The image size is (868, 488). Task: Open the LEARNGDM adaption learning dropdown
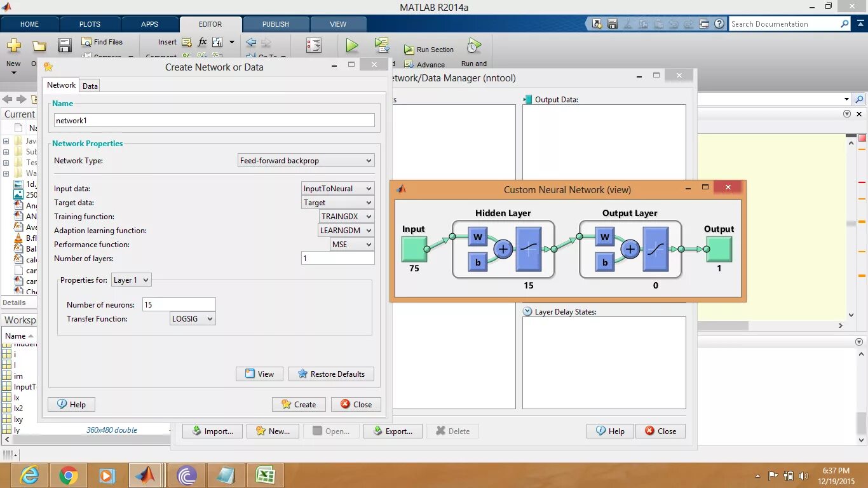[x=346, y=231]
